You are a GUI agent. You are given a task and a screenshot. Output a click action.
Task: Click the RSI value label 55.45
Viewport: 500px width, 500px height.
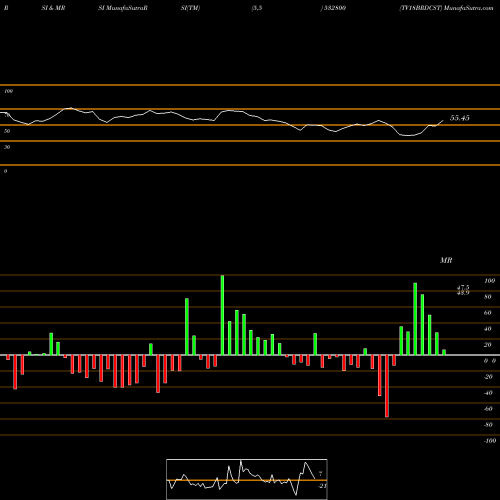pos(460,118)
